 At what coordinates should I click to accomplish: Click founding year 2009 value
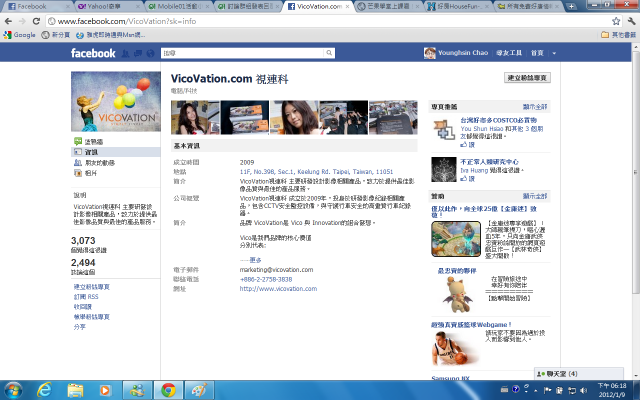point(247,162)
